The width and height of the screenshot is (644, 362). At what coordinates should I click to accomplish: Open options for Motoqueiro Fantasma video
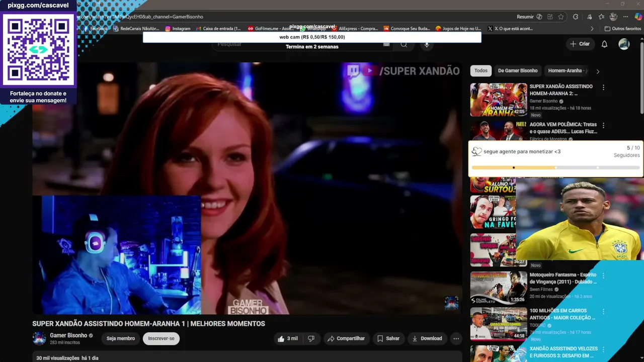pyautogui.click(x=603, y=276)
